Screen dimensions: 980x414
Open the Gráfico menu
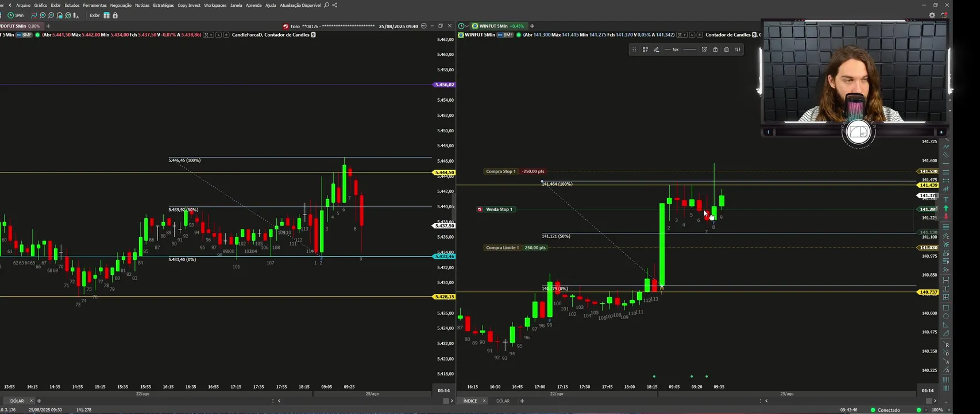tap(40, 5)
